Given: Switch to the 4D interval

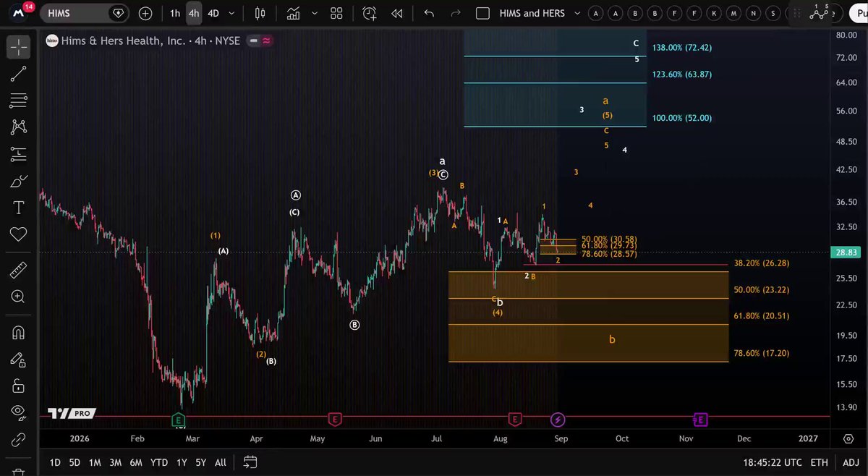Looking at the screenshot, I should (x=213, y=13).
